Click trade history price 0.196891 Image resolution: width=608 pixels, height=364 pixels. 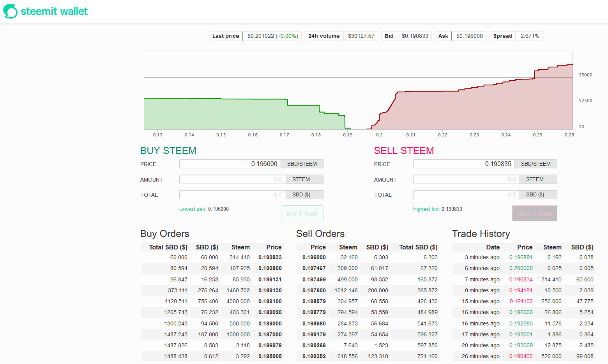(521, 258)
